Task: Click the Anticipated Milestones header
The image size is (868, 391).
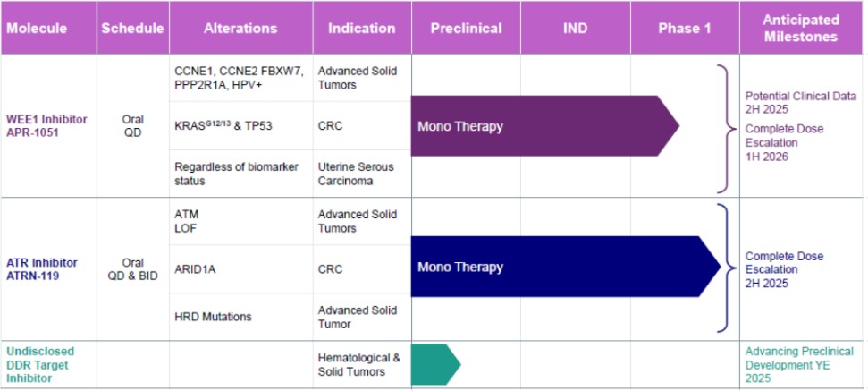Action: point(801,28)
